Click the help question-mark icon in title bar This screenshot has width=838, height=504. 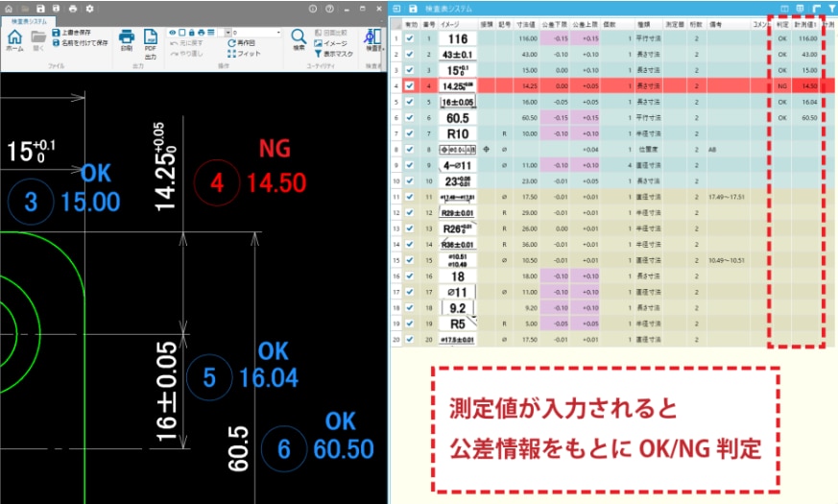point(330,9)
